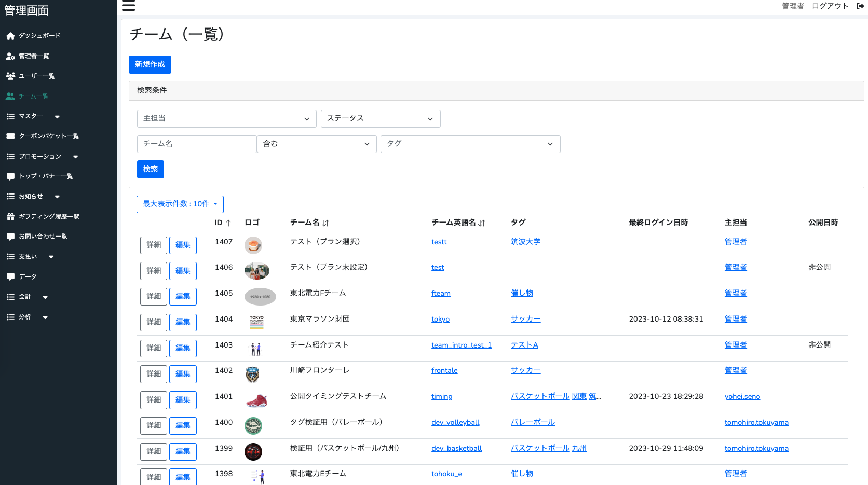868x485 pixels.
Task: Open the タグ dropdown filter
Action: click(x=470, y=144)
